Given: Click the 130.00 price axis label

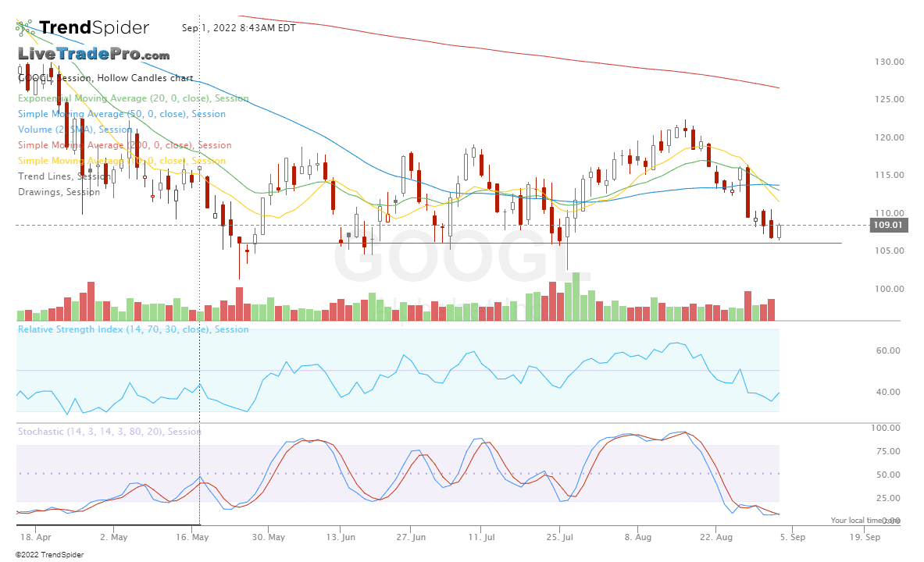Looking at the screenshot, I should 890,62.
